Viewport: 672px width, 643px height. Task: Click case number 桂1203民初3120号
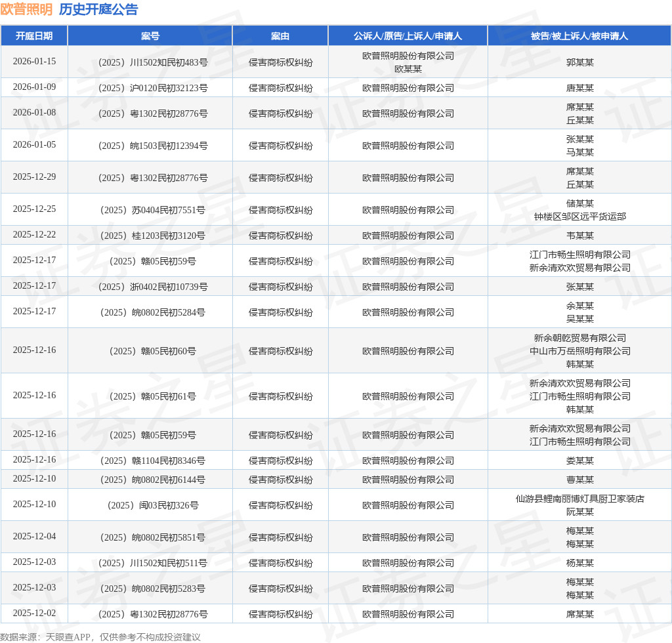click(152, 236)
